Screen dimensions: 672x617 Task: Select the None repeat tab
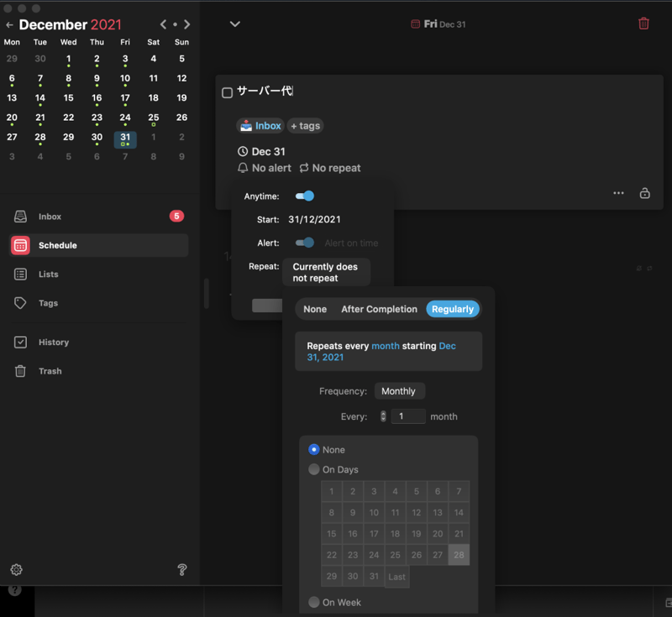coord(315,309)
